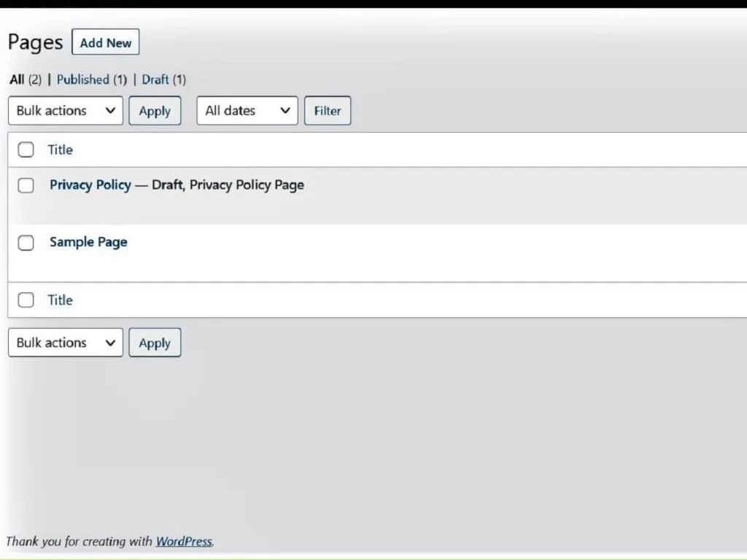Filter list to Published pages
747x560 pixels.
[x=92, y=79]
